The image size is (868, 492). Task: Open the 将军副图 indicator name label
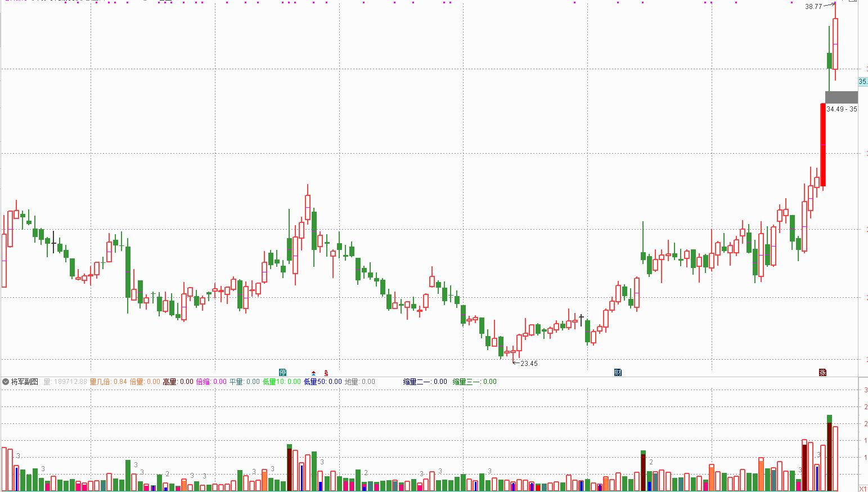[25, 382]
